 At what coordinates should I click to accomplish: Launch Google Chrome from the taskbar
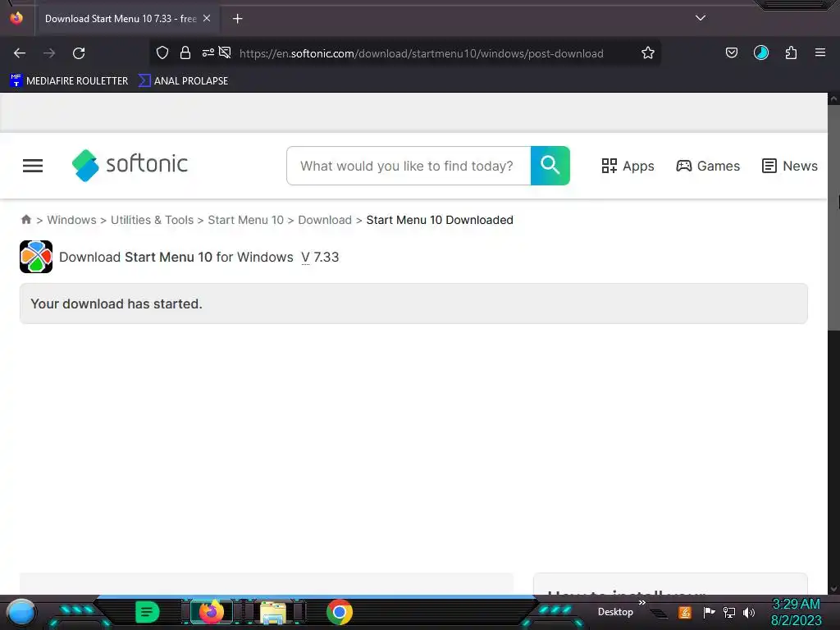coord(339,612)
